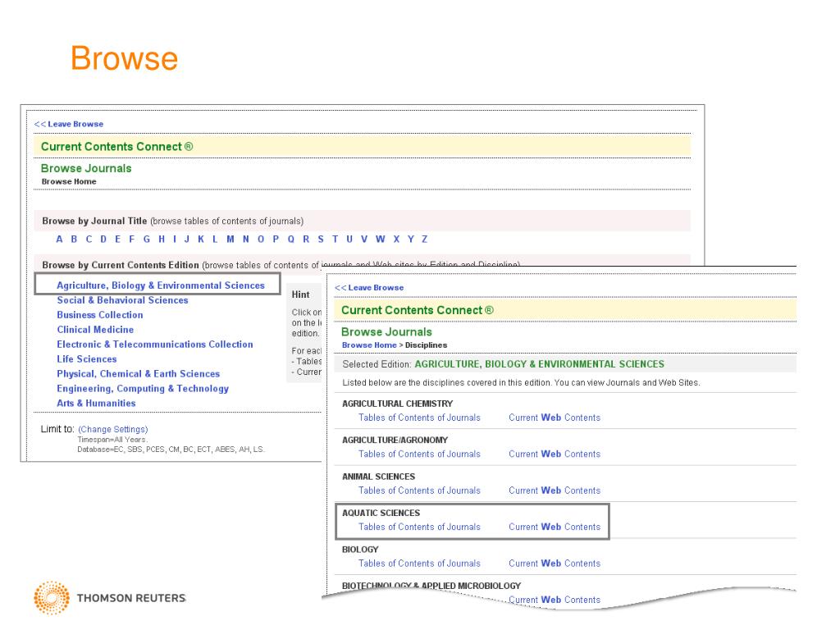Browse journal titles starting with B
This screenshot has width=840, height=630.
click(x=74, y=239)
